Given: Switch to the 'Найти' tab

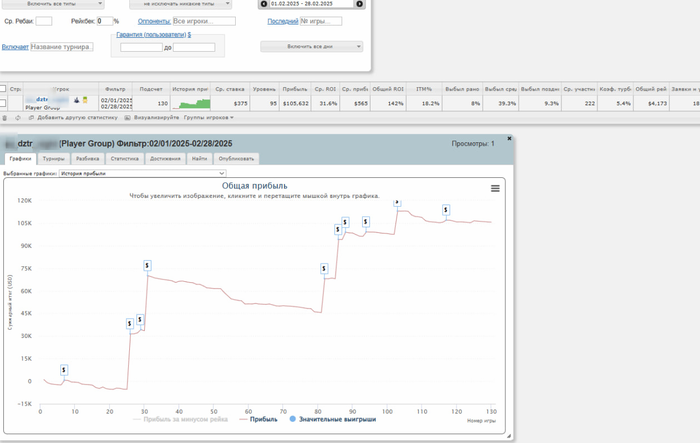Looking at the screenshot, I should pos(200,159).
